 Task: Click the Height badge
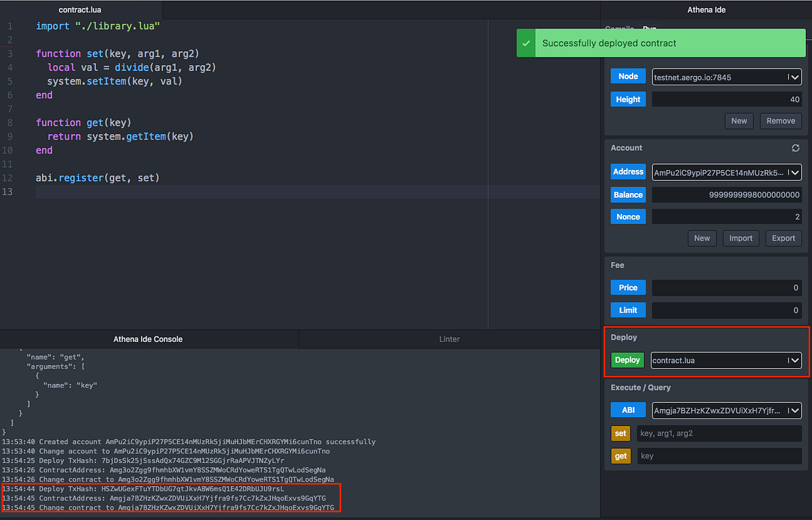point(628,99)
